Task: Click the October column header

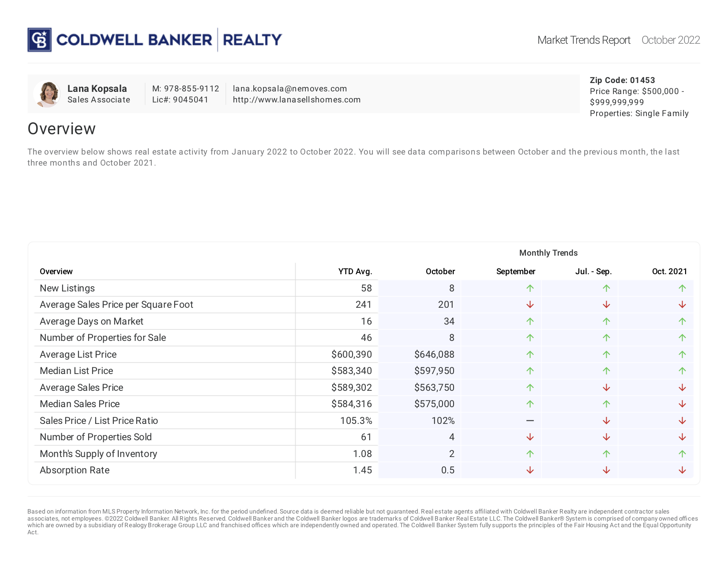Action: tap(440, 272)
